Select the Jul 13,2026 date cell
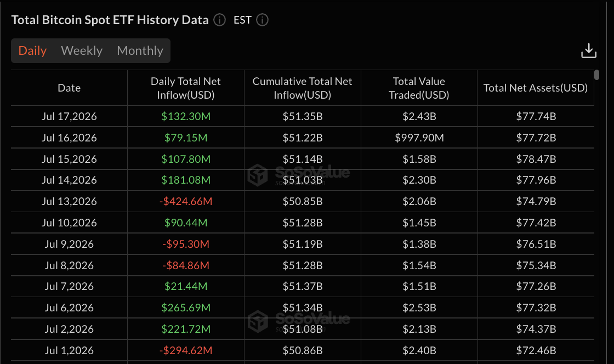Screen dimensions: 614x364 click(69, 201)
